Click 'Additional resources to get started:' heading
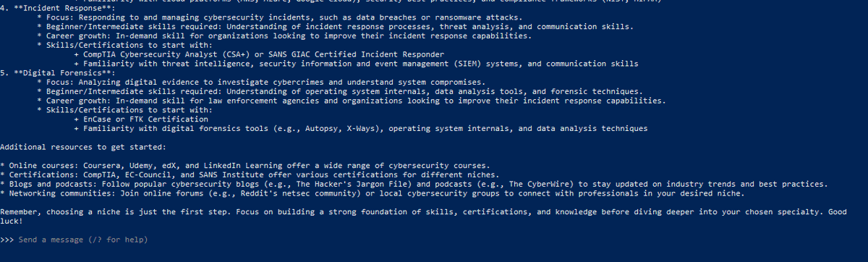The image size is (868, 262). [83, 147]
